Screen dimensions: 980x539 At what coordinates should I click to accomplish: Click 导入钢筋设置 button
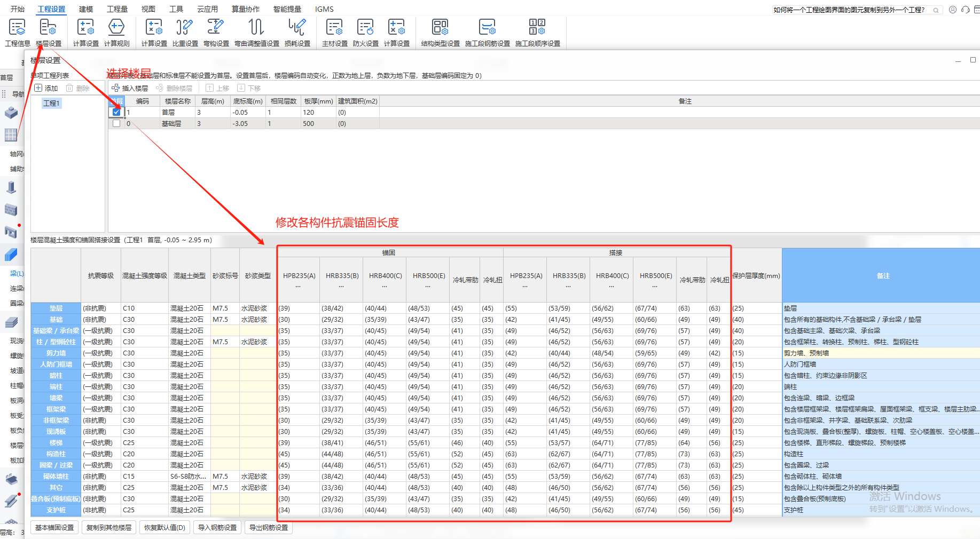(x=217, y=527)
